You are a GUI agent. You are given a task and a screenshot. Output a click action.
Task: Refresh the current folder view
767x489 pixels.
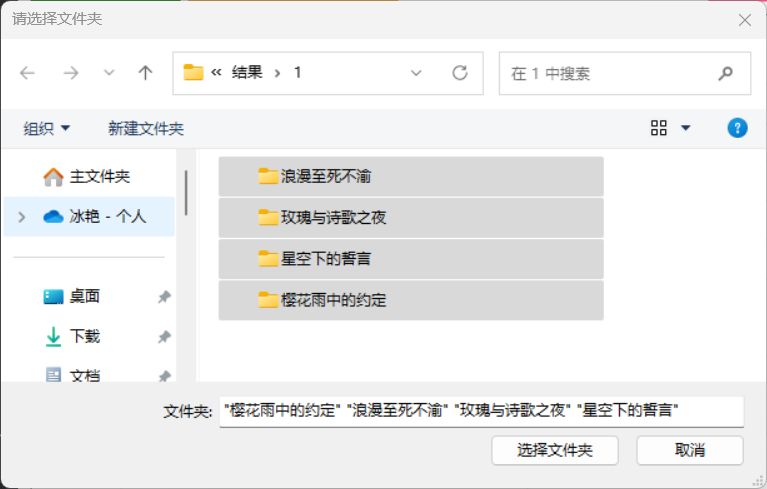point(459,73)
